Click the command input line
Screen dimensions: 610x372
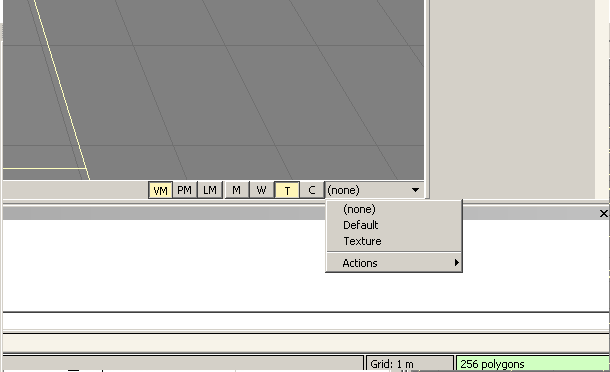pyautogui.click(x=306, y=321)
